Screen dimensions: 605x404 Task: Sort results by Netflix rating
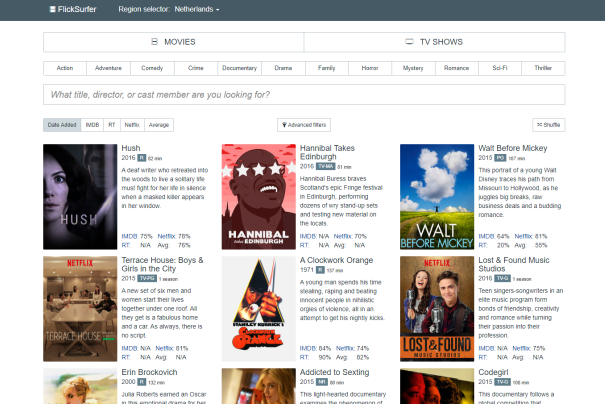pyautogui.click(x=132, y=125)
